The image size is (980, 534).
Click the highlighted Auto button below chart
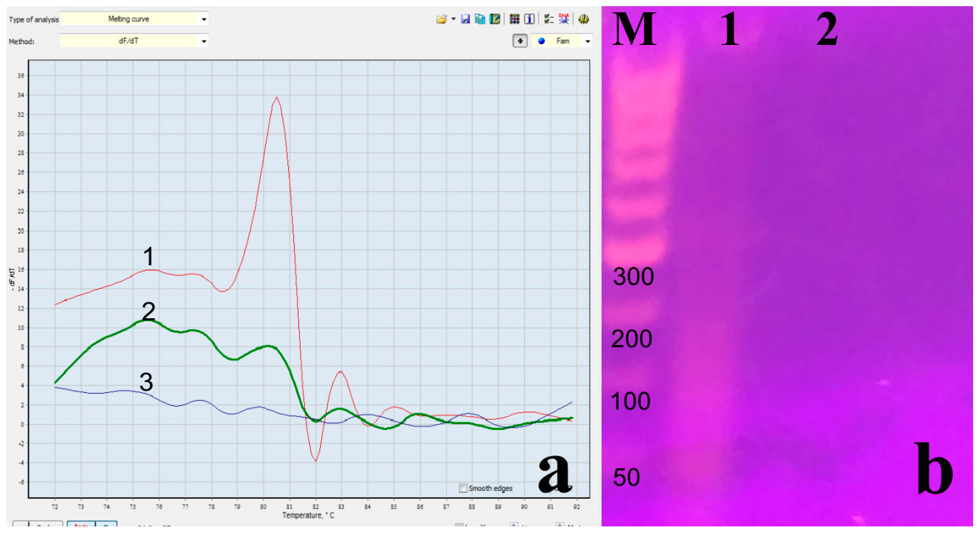[x=81, y=525]
